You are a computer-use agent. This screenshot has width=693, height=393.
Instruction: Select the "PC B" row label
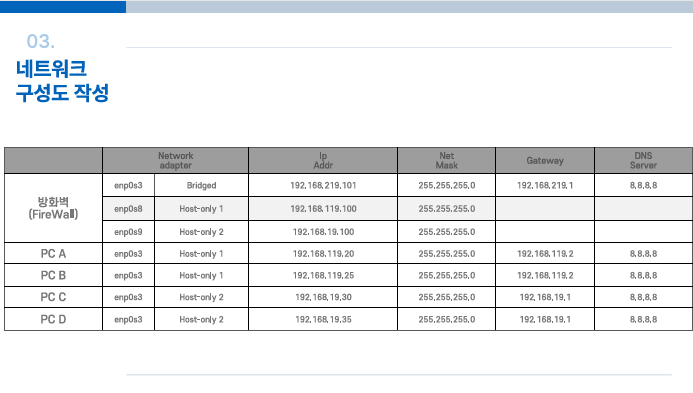pyautogui.click(x=53, y=275)
